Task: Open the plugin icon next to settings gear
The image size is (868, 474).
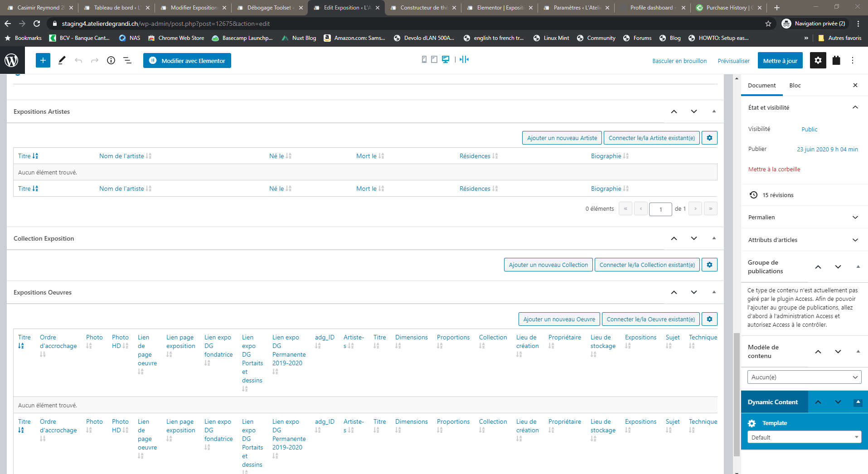Action: 836,60
